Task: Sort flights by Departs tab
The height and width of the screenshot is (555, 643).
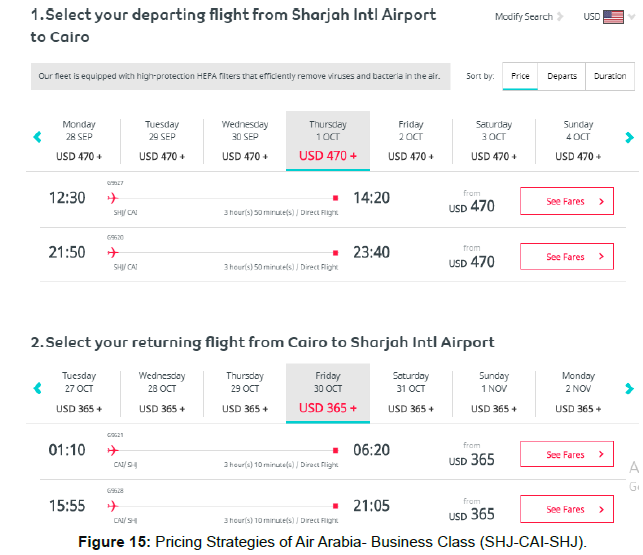Action: click(562, 76)
